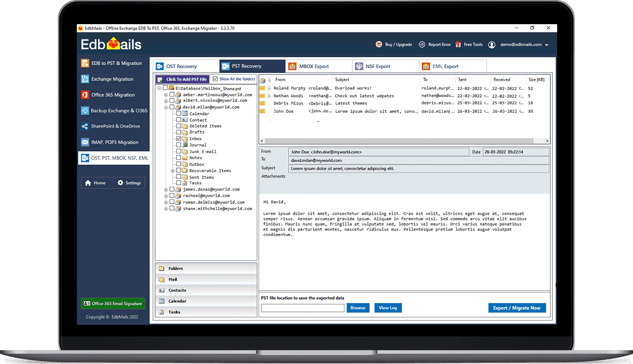Expand racheal@myworld.com mailbox node
The width and height of the screenshot is (633, 364).
(166, 196)
